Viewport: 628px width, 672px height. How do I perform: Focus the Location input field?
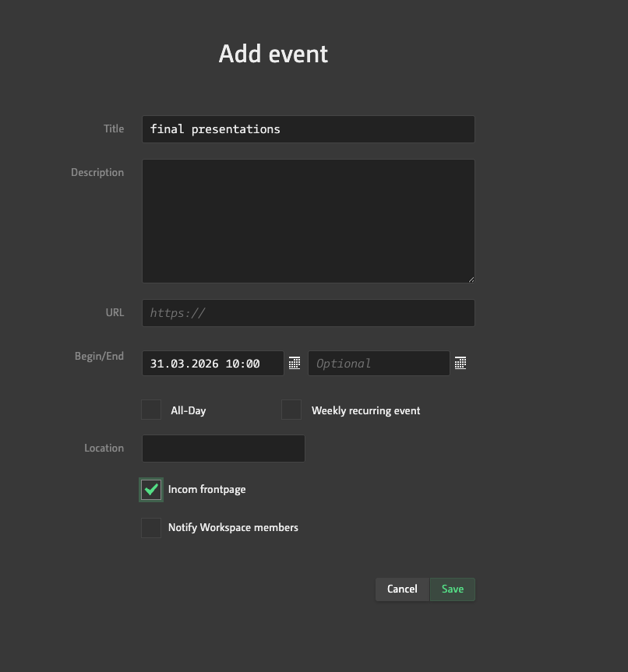[224, 449]
